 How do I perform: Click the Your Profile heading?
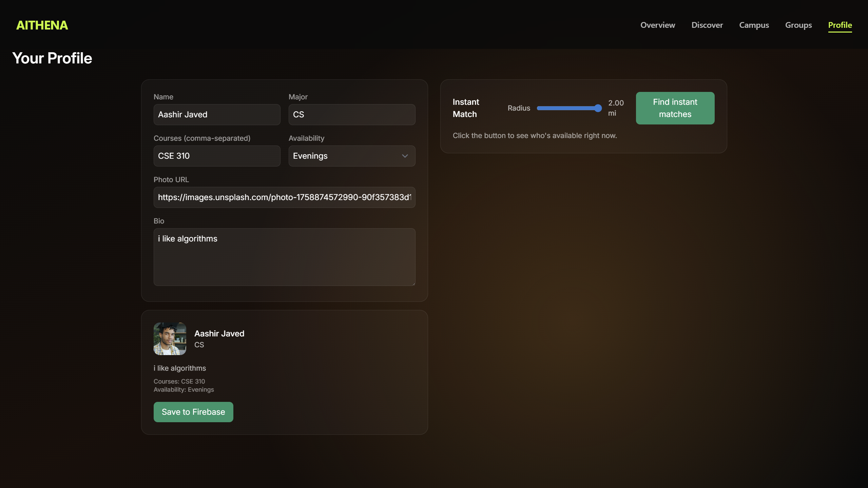point(52,58)
